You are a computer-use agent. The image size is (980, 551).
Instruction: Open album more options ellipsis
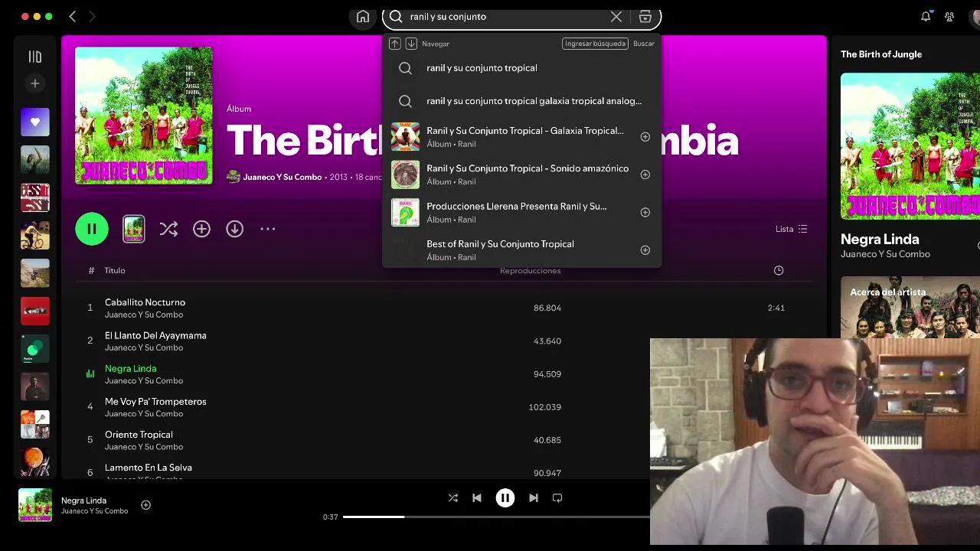coord(267,229)
